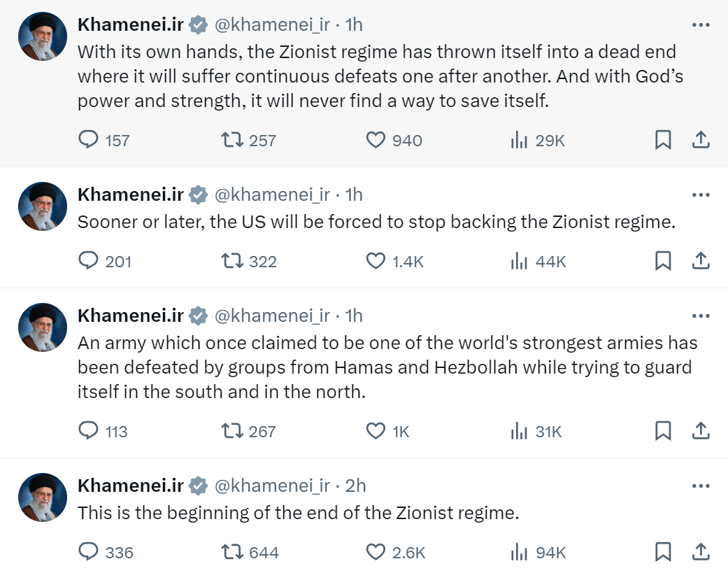Click the @khamenei_ir handle on last tweet

pos(271,486)
